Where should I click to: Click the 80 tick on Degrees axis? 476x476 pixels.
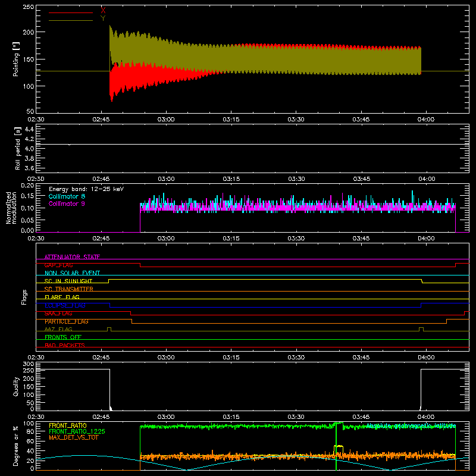coord(30,431)
